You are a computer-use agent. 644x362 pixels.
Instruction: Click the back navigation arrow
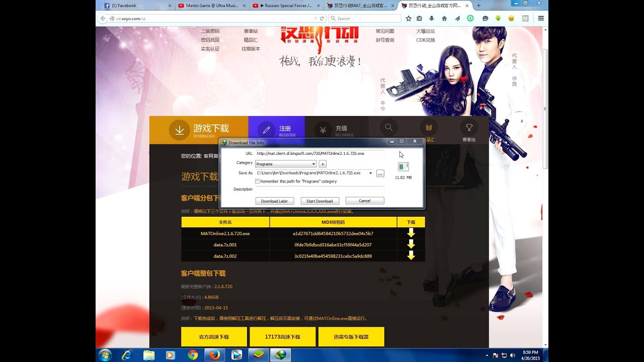coord(103,19)
